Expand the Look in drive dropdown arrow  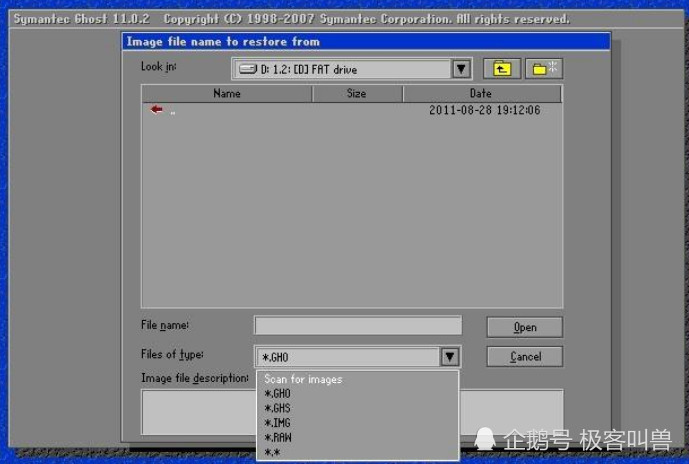point(461,69)
